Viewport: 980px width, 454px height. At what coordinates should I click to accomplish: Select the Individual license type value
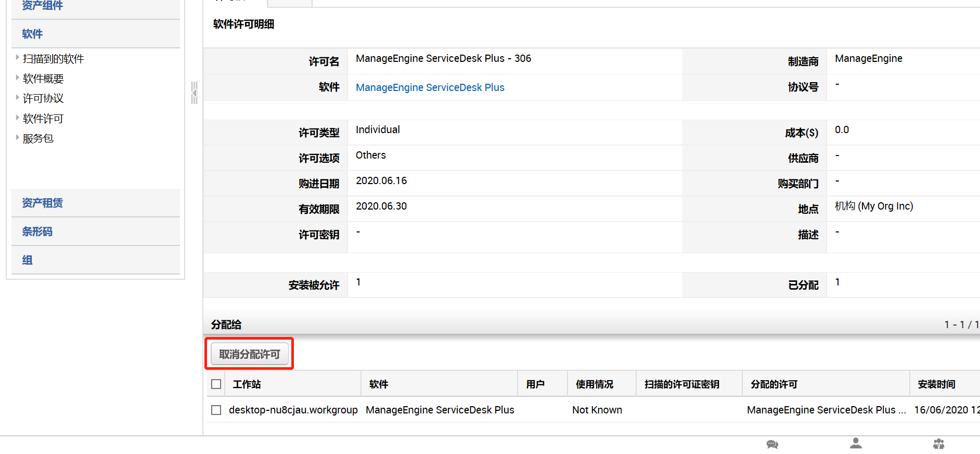378,129
